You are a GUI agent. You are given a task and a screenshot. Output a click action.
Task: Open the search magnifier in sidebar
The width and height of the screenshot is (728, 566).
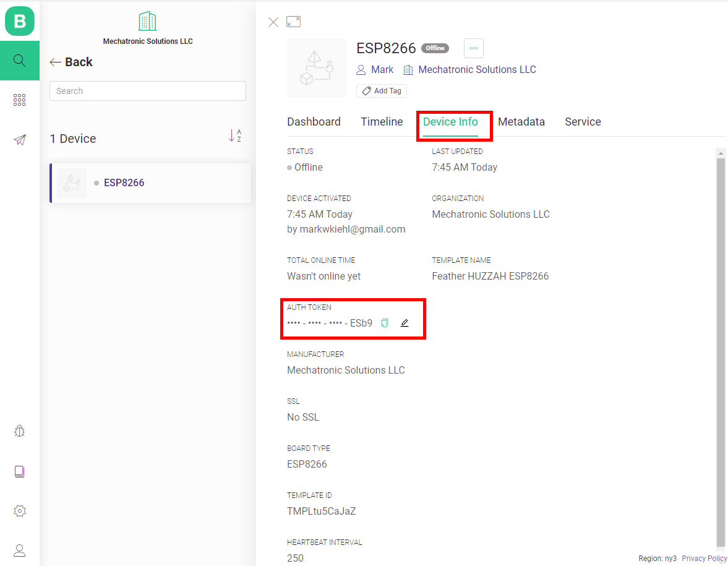pyautogui.click(x=20, y=61)
